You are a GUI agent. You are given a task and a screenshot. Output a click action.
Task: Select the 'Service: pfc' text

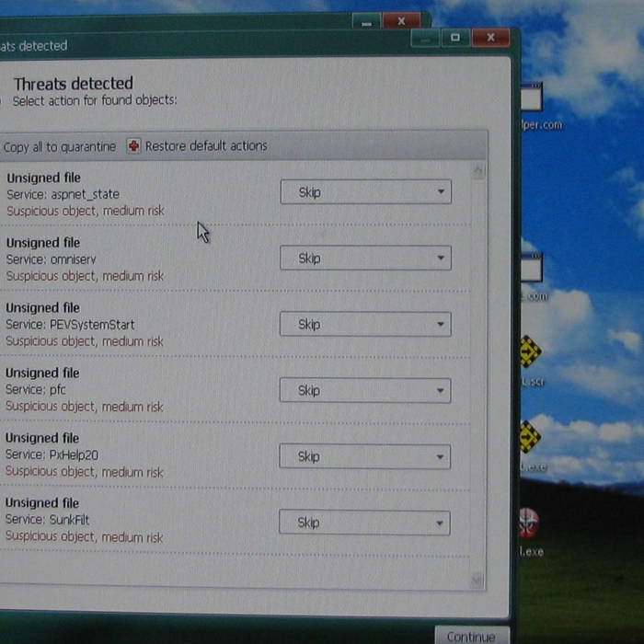pos(35,389)
